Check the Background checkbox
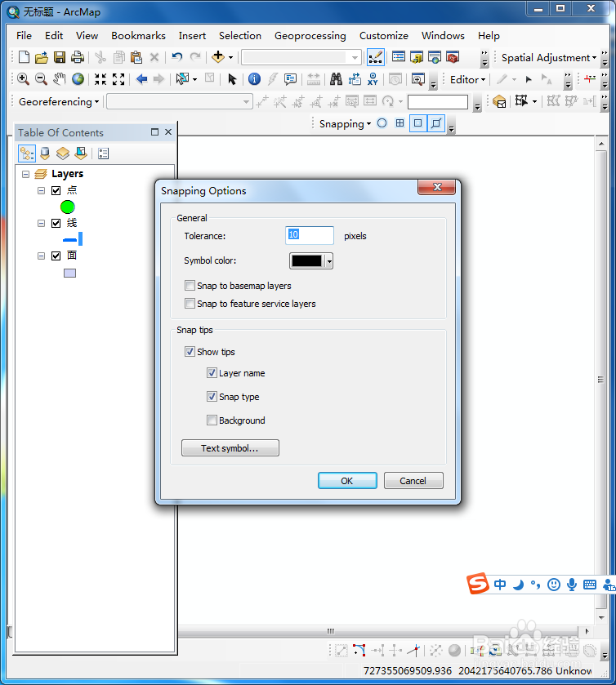 [212, 420]
